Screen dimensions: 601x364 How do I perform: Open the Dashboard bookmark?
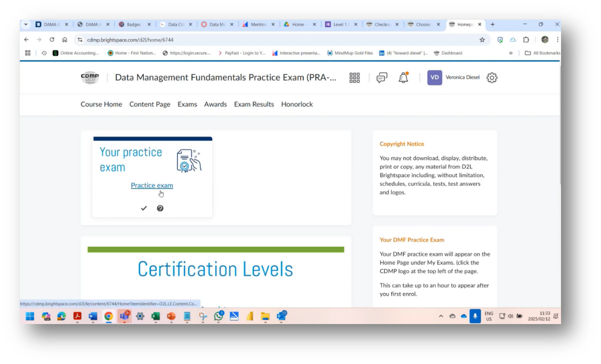448,53
